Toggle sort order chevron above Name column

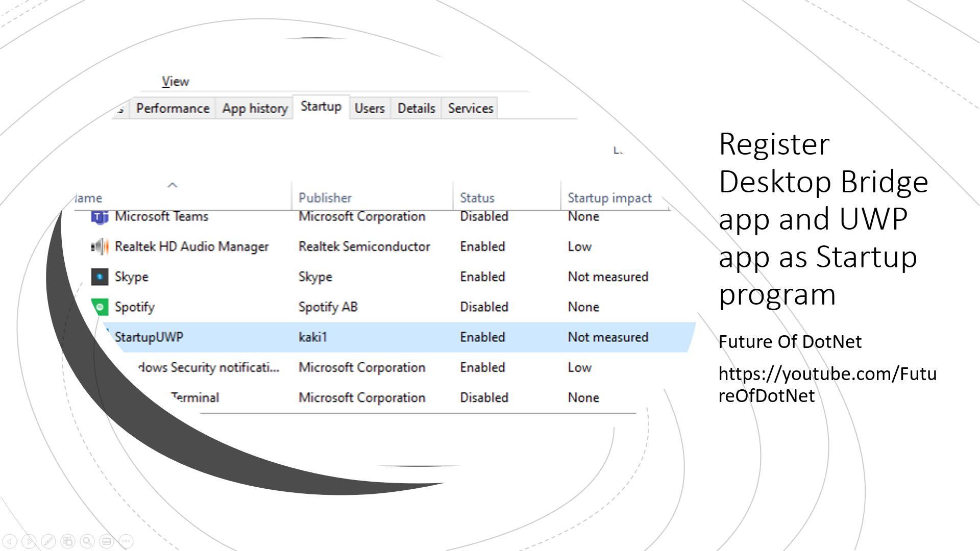point(173,185)
